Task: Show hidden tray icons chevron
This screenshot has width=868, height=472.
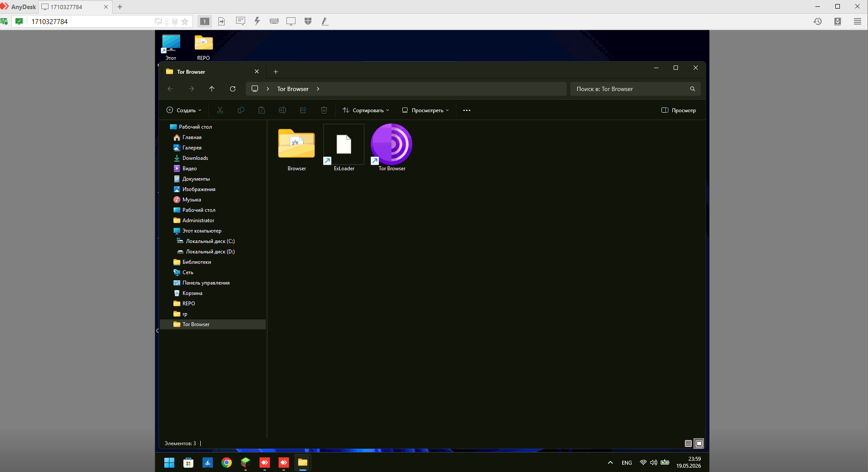Action: [610, 462]
